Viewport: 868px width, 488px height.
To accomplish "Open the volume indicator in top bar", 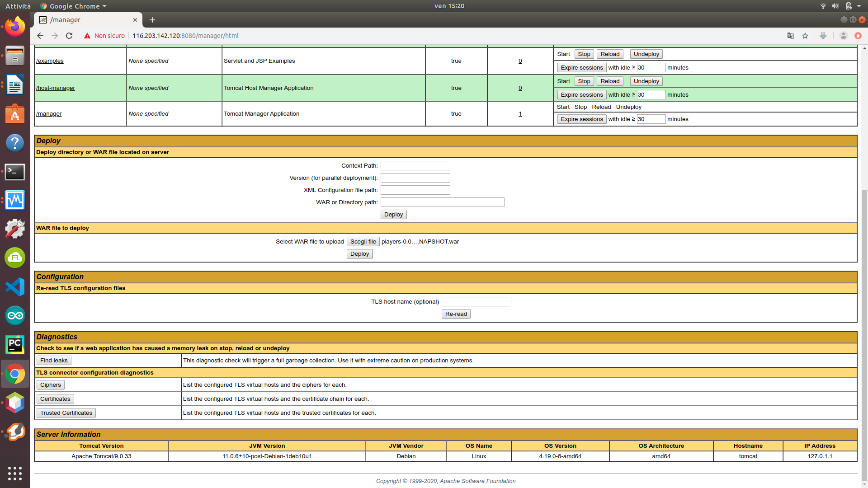I will [835, 6].
